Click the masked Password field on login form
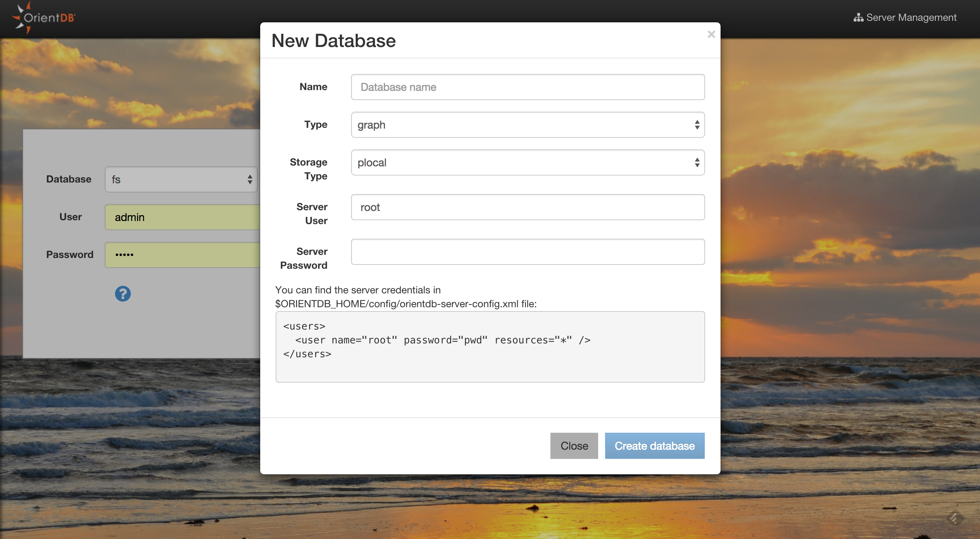This screenshot has width=980, height=539. (x=181, y=254)
